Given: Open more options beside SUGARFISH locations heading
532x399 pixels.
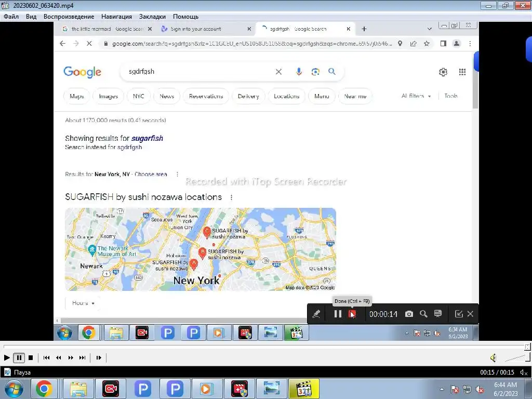Looking at the screenshot, I should [231, 197].
